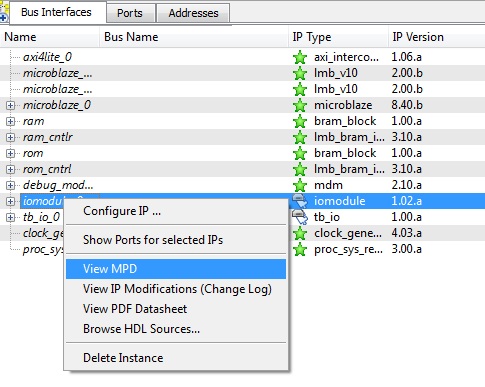
Task: Click the star icon next to microblaze IP type
Action: point(300,105)
